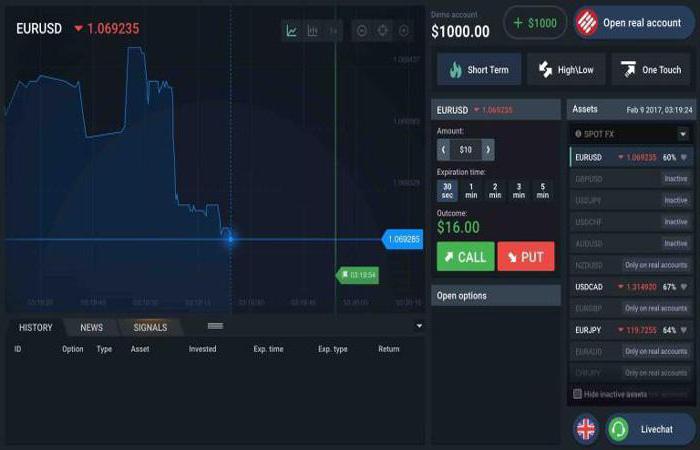Click the inactive GBPUSD asset row

(631, 179)
